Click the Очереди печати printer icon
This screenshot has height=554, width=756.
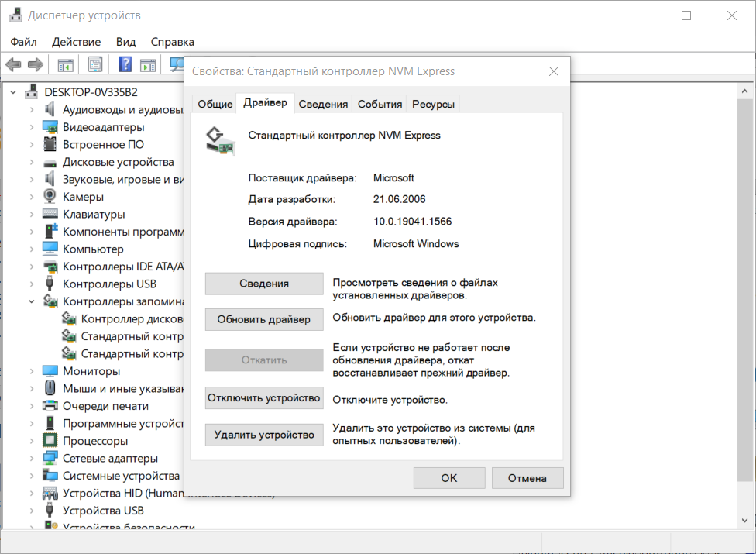click(50, 405)
